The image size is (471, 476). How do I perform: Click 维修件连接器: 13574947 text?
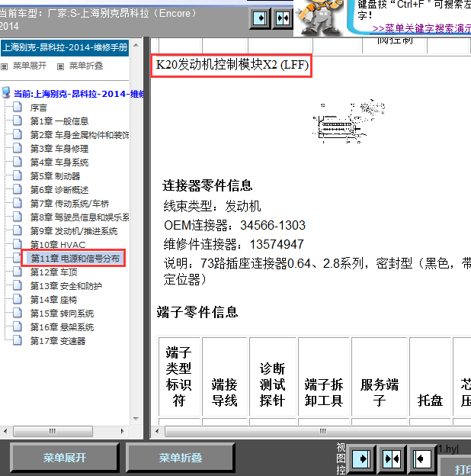[x=234, y=244]
